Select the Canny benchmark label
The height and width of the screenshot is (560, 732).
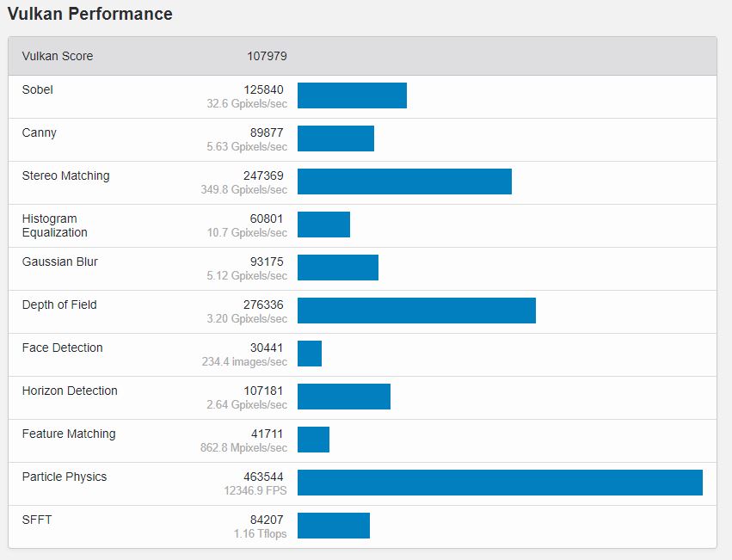tap(40, 132)
